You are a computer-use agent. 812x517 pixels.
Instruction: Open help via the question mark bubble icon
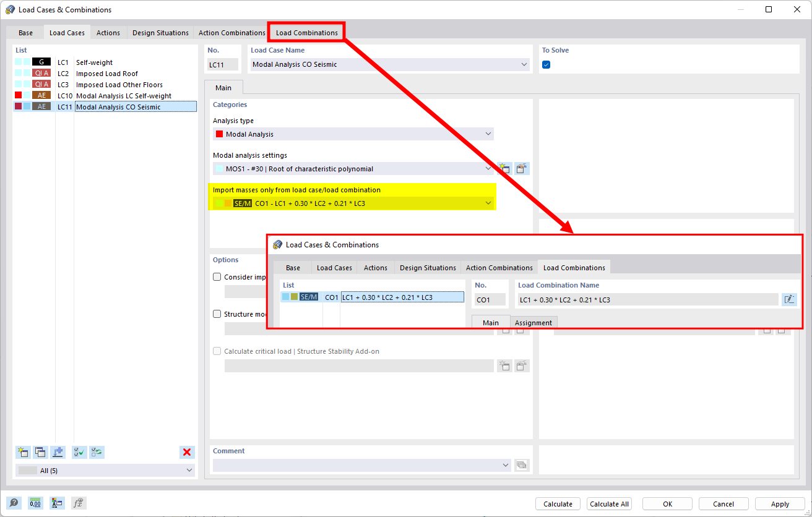pyautogui.click(x=14, y=503)
